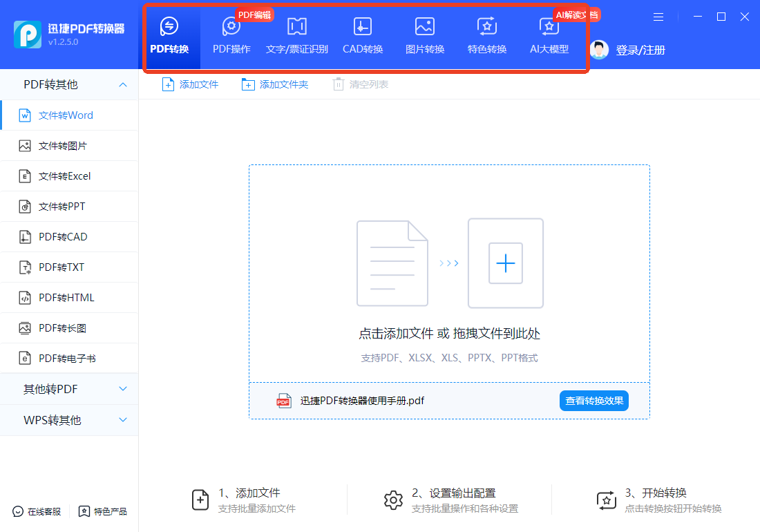Select the 文字/票证识别 icon
The width and height of the screenshot is (760, 532).
pyautogui.click(x=296, y=26)
